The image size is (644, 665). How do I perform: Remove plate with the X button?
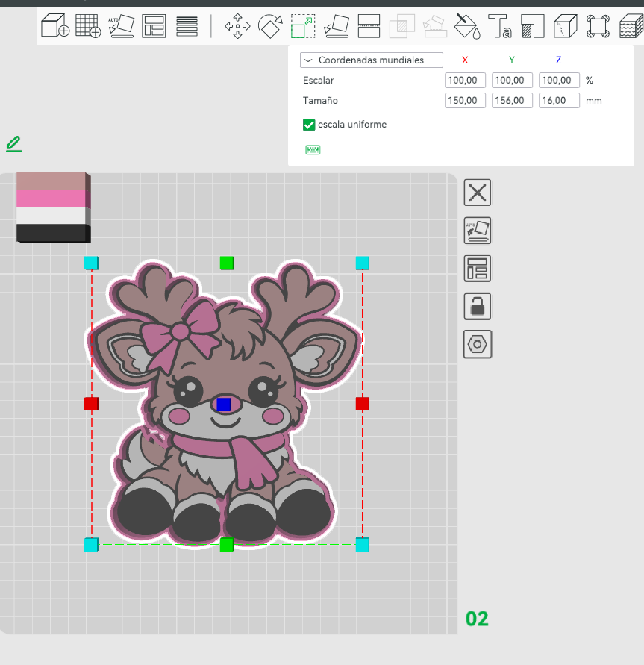point(478,193)
